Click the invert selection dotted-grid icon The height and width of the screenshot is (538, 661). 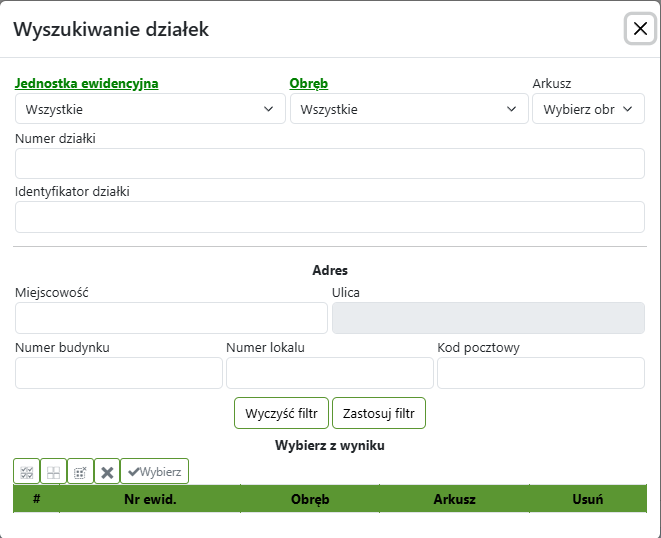(x=81, y=472)
